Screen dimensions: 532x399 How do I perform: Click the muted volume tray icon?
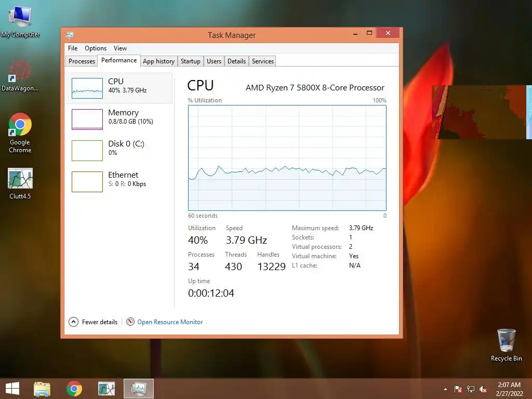(x=483, y=389)
